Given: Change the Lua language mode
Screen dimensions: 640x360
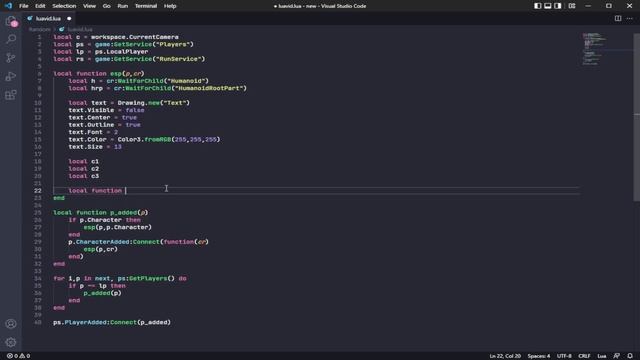Looking at the screenshot, I should point(602,356).
